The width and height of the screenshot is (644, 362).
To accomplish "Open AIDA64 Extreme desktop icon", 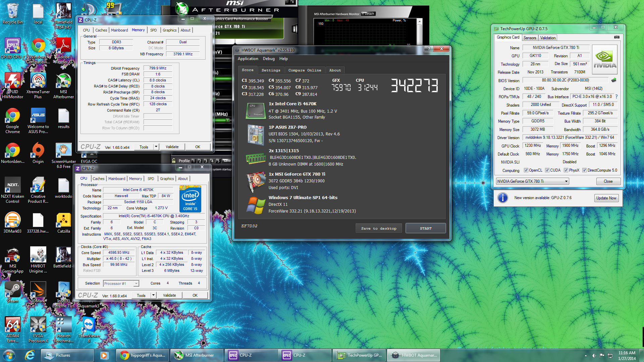I will click(x=12, y=330).
